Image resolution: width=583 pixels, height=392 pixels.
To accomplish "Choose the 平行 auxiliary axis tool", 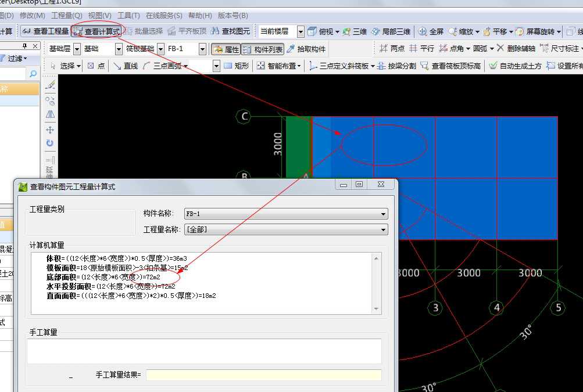I will click(x=421, y=48).
